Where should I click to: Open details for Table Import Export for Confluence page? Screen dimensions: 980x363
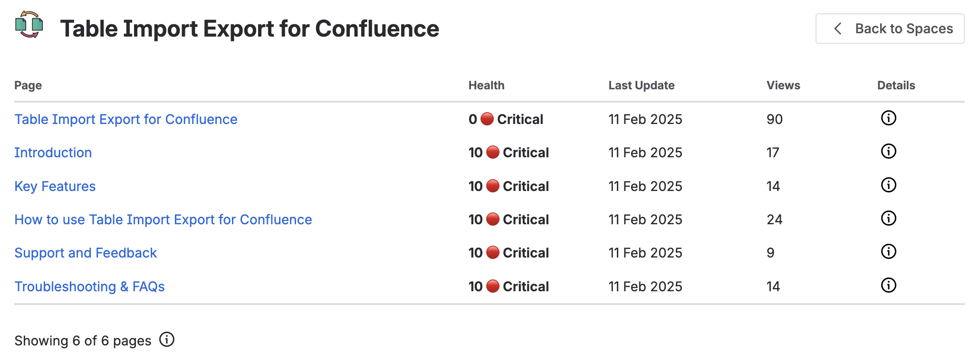(889, 119)
